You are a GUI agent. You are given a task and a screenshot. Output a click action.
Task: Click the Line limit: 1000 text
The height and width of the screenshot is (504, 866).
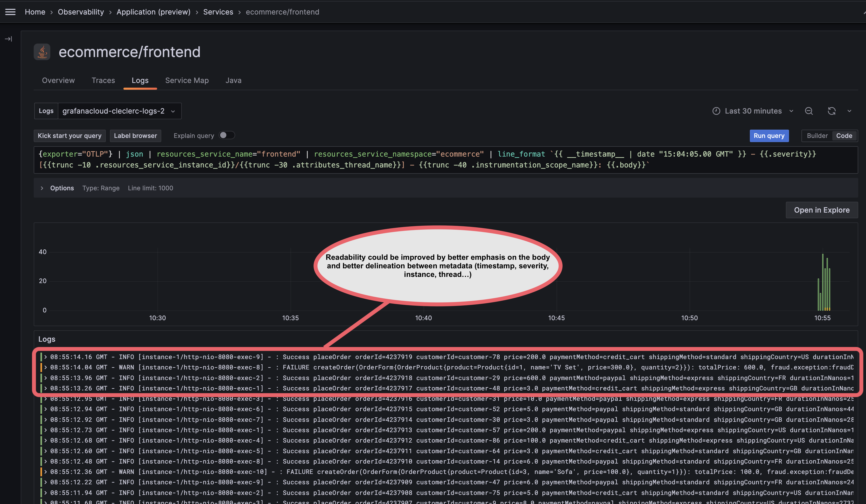click(x=151, y=188)
